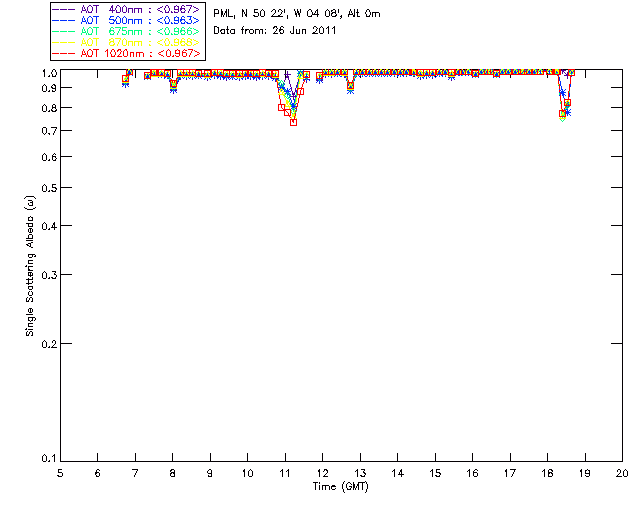
Task: Click the purple dashed line sample in legend
Action: [64, 10]
